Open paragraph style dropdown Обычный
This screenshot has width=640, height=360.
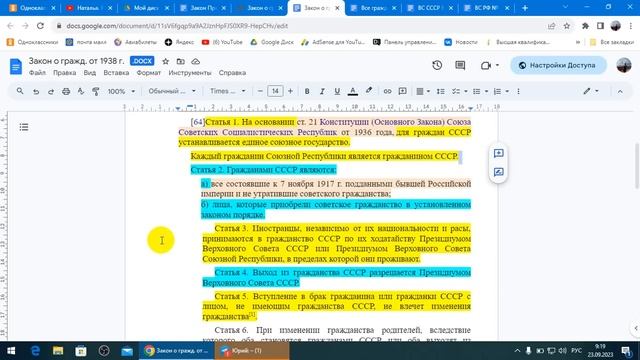pos(171,91)
